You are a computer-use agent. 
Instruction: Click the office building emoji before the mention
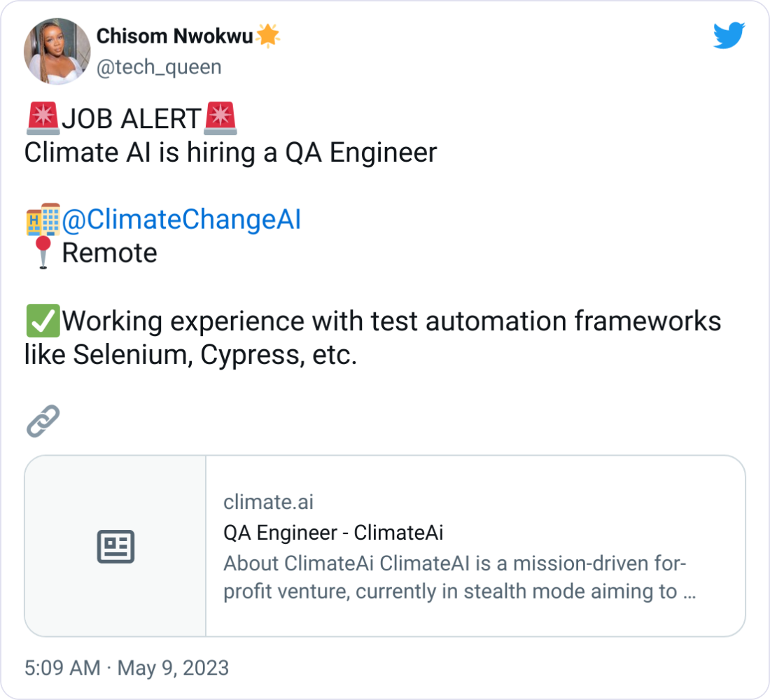click(41, 218)
